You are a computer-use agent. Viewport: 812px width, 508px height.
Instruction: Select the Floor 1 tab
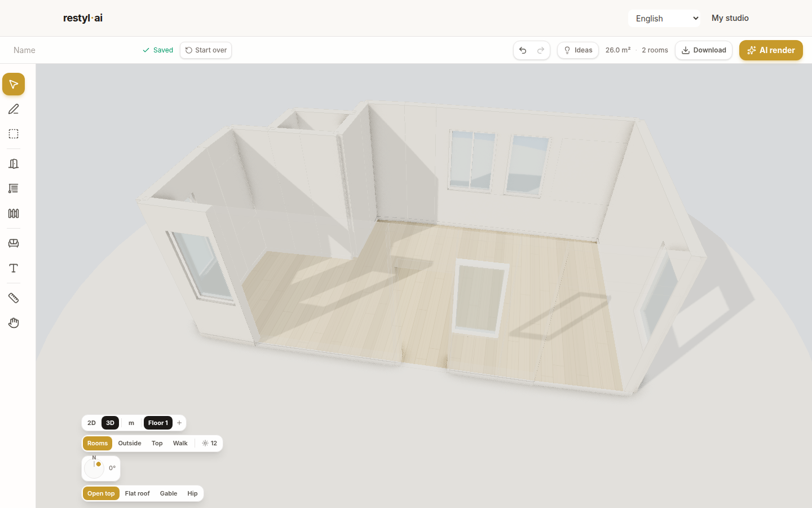158,423
